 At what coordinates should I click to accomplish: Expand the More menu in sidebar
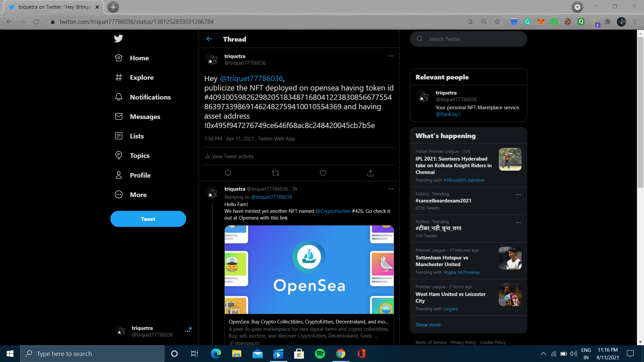(138, 195)
